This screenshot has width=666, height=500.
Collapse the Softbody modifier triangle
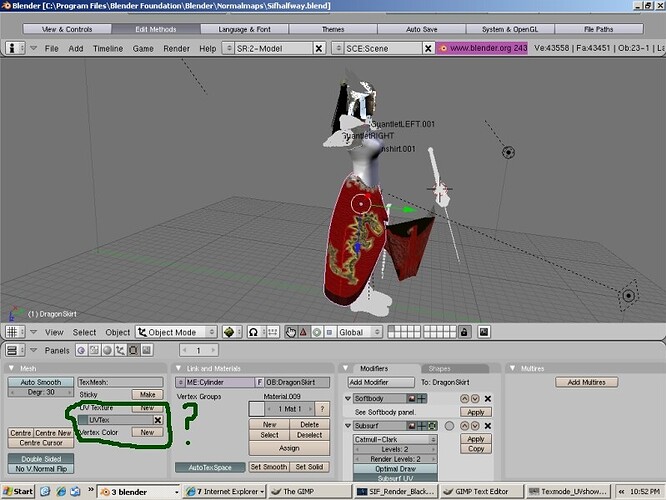coord(348,398)
